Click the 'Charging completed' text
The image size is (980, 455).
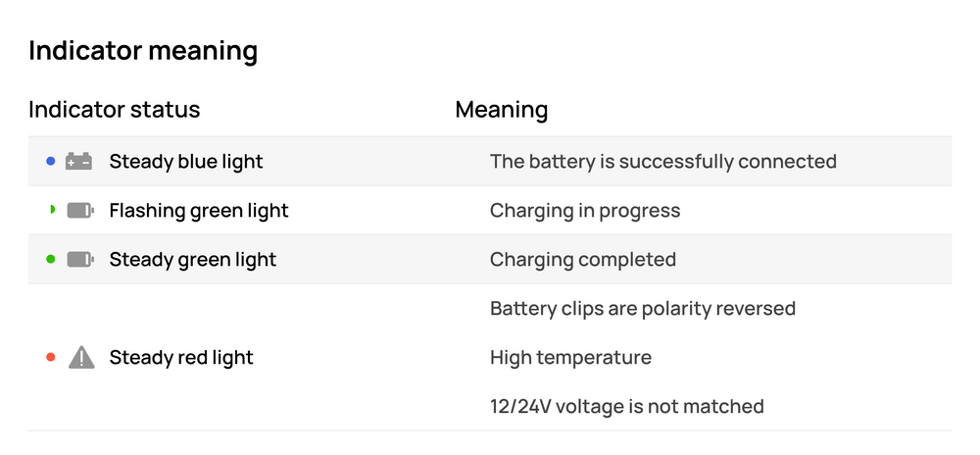(x=583, y=260)
